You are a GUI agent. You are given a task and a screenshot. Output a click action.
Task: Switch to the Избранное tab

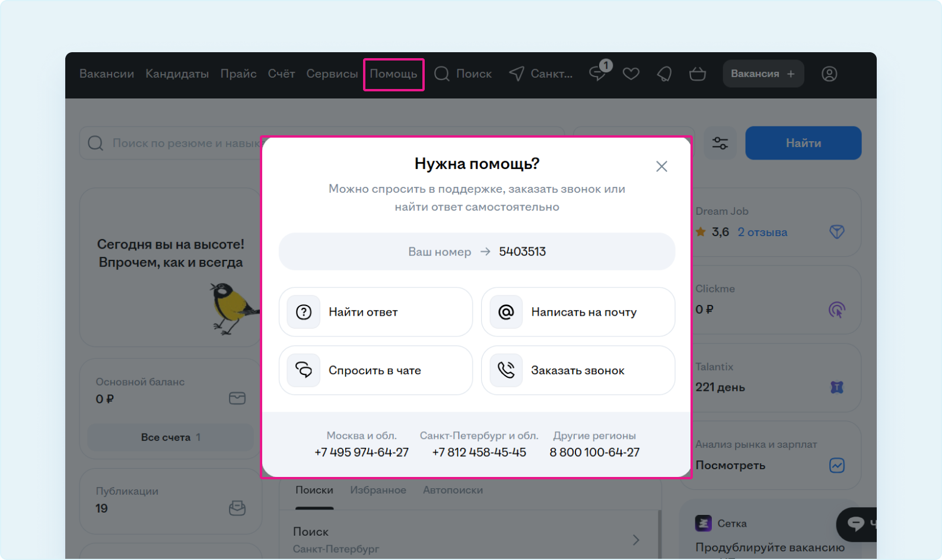point(378,490)
